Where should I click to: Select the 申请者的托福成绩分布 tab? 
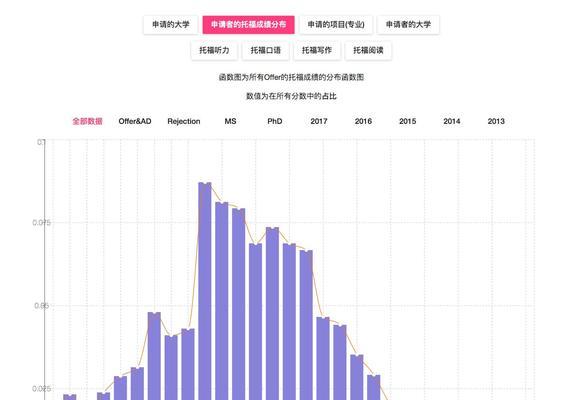click(x=248, y=25)
